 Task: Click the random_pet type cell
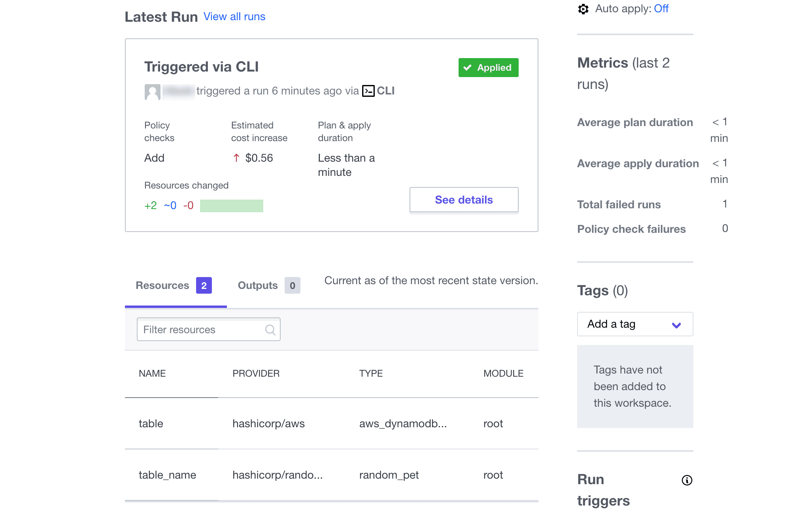click(x=389, y=475)
